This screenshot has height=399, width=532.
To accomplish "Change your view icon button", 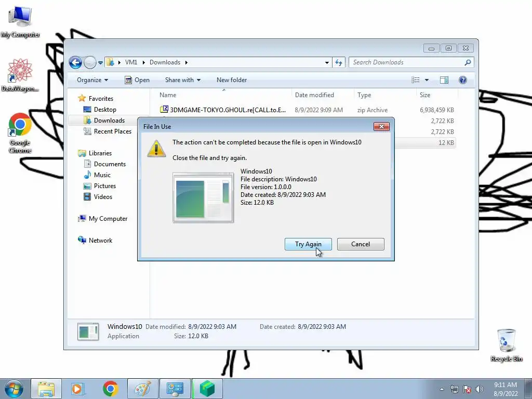I will (x=416, y=80).
